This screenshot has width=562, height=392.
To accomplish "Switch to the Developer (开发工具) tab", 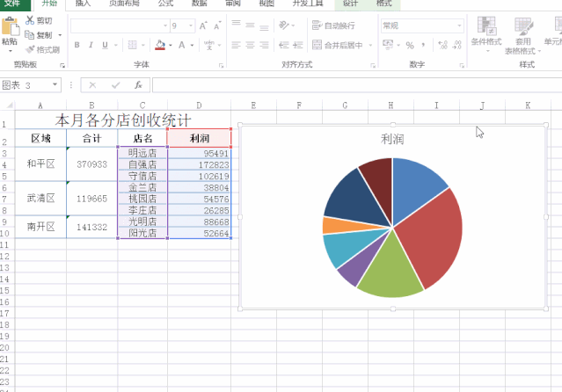I will [x=308, y=4].
